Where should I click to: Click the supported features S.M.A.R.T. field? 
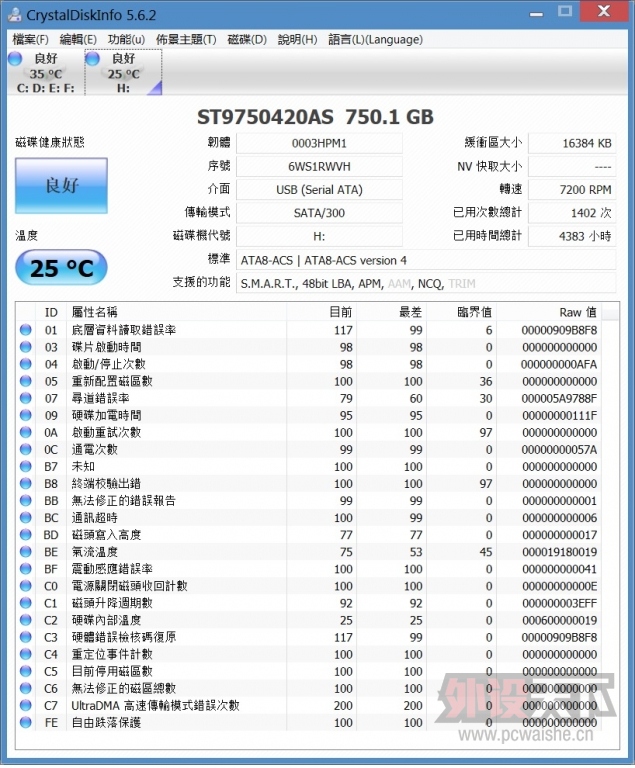[x=426, y=284]
